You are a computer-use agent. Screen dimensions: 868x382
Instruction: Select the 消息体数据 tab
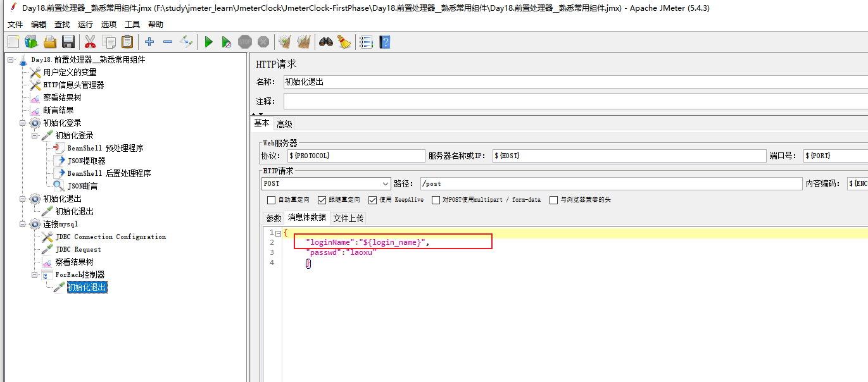(307, 218)
